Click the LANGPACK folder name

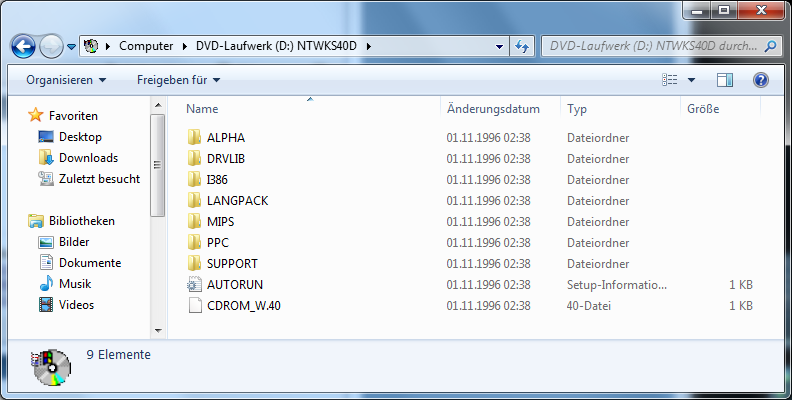point(237,201)
